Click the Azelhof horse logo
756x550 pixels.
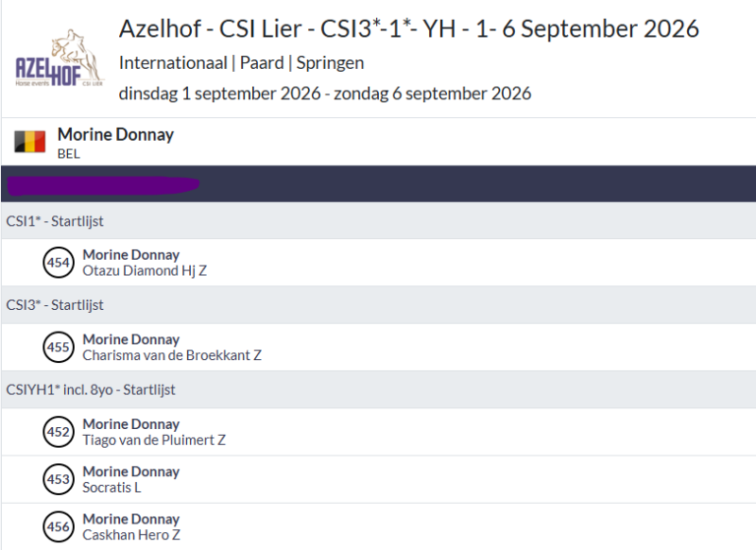coord(60,59)
